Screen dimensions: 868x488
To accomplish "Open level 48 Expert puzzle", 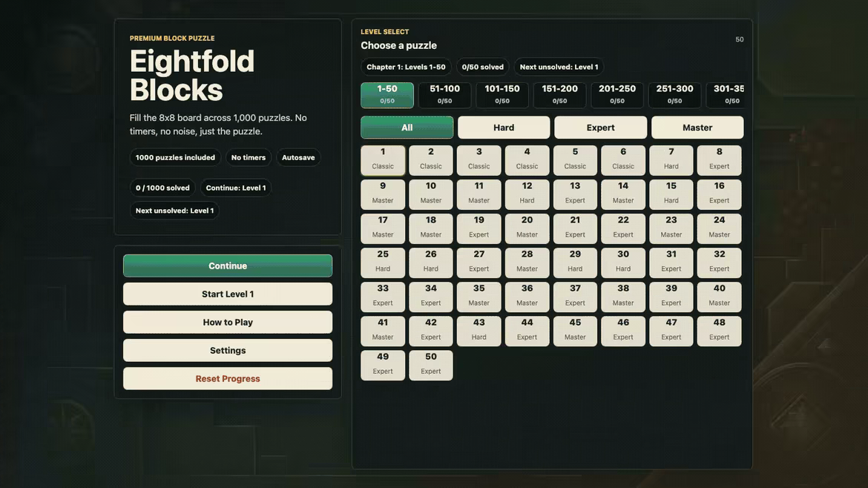I will click(719, 332).
